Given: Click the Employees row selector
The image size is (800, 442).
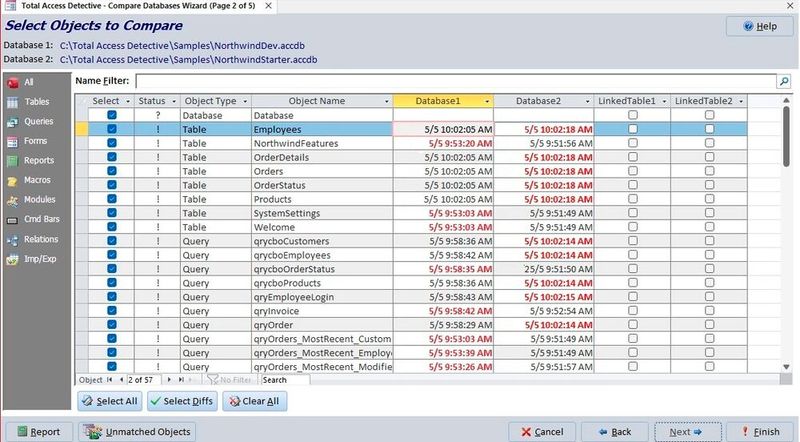Looking at the screenshot, I should [82, 129].
